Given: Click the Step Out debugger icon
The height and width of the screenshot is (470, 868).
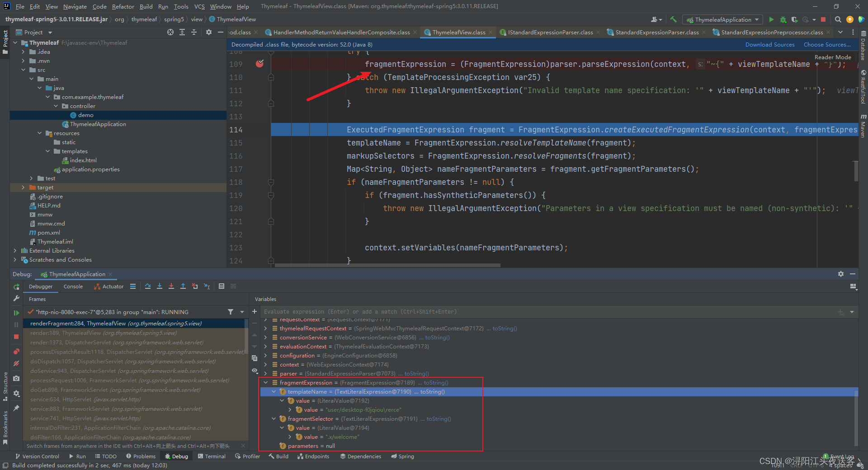Looking at the screenshot, I should (183, 286).
